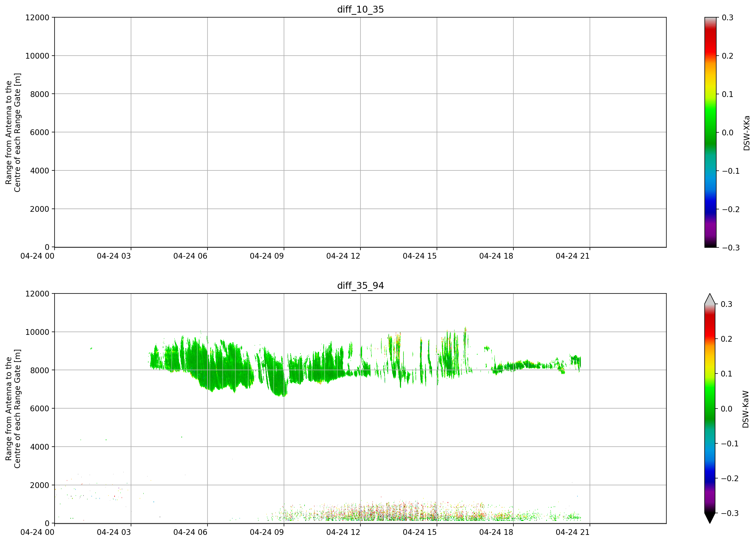756x542 pixels.
Task: Click the '04-24 00' label under the diff_35_94 plot
Action: (37, 532)
